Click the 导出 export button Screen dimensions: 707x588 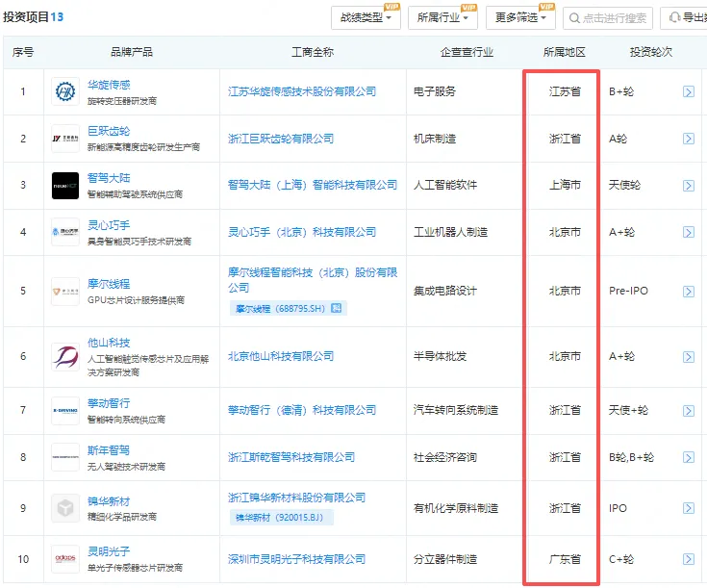tap(686, 18)
